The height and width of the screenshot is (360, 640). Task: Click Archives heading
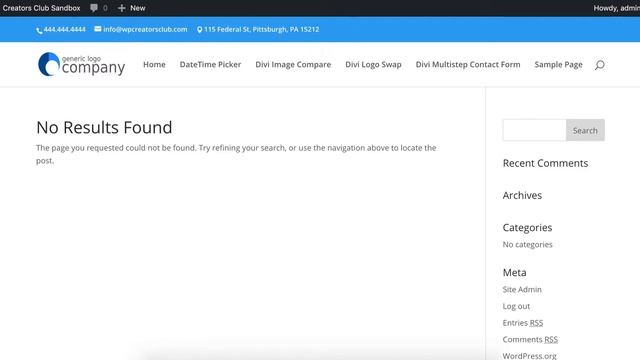pos(522,196)
